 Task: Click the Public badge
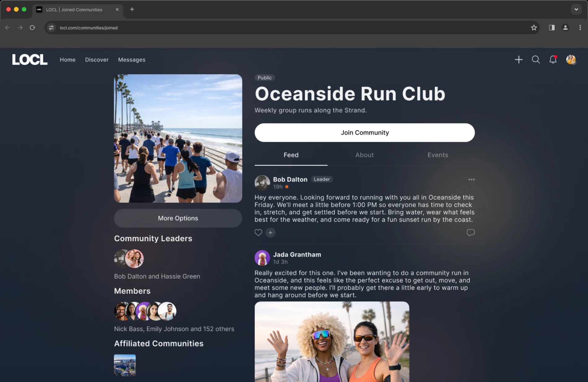pos(265,78)
